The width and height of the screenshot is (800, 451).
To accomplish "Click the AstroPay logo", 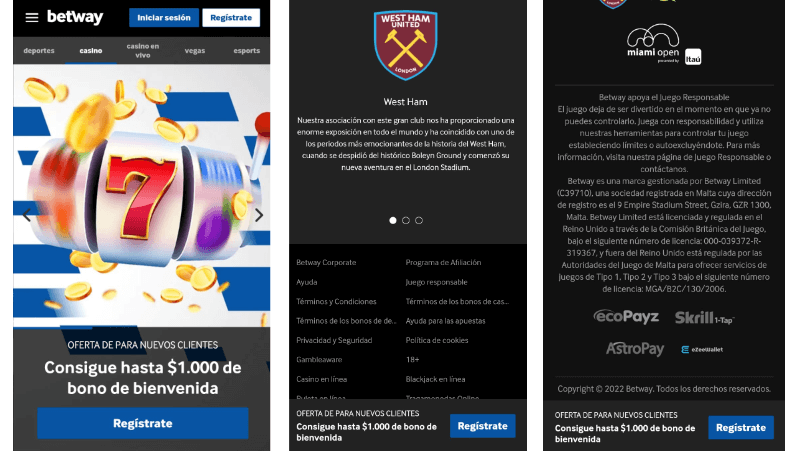I will click(635, 349).
